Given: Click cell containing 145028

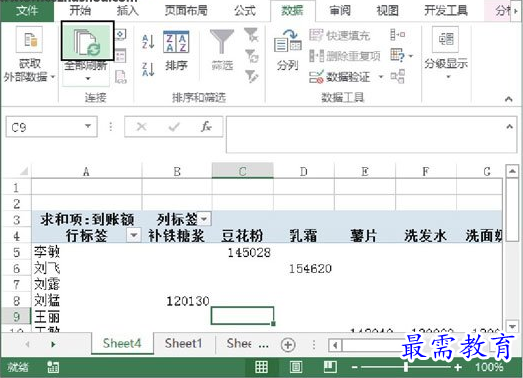Looking at the screenshot, I should tap(242, 252).
